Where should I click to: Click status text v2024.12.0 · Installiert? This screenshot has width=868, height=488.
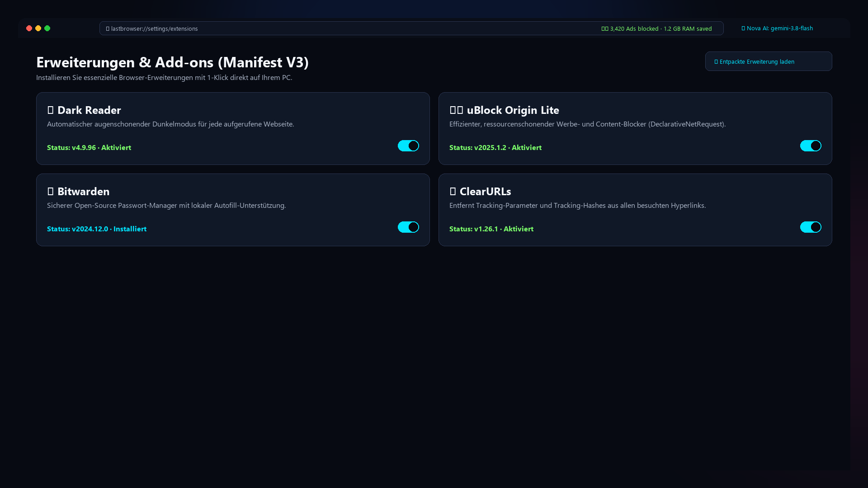[97, 229]
